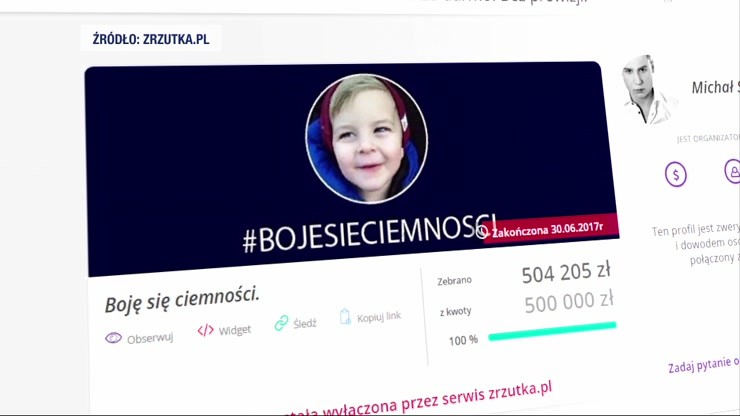Open the Obserwuj link text
Image resolution: width=740 pixels, height=416 pixels.
point(150,338)
